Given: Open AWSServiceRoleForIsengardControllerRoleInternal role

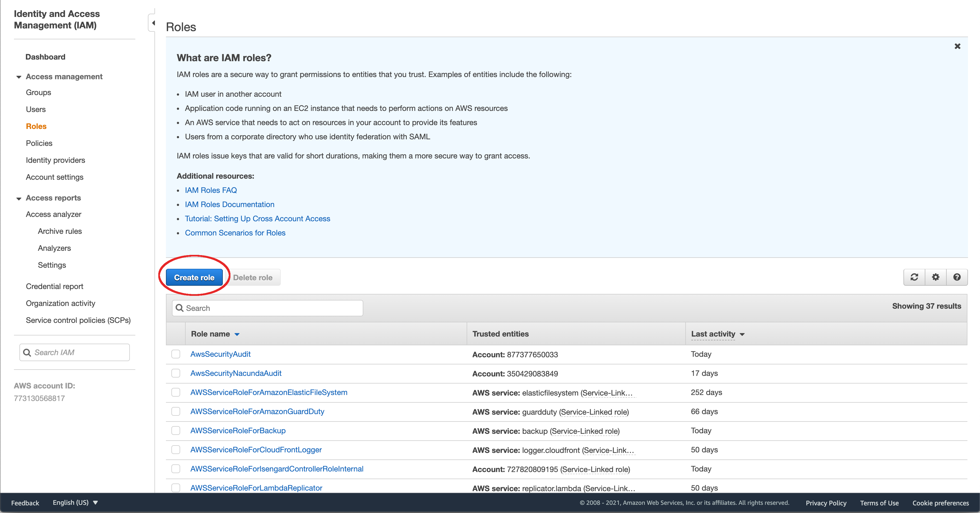Looking at the screenshot, I should click(277, 469).
